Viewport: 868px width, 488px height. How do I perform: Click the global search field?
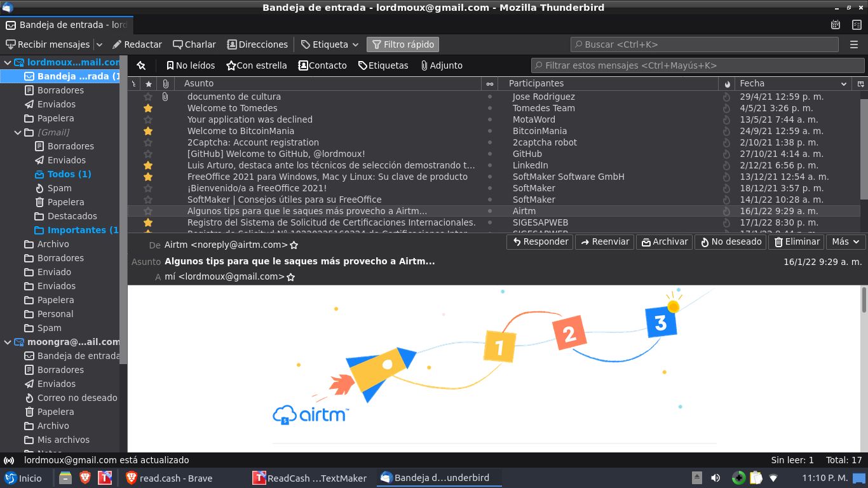705,44
